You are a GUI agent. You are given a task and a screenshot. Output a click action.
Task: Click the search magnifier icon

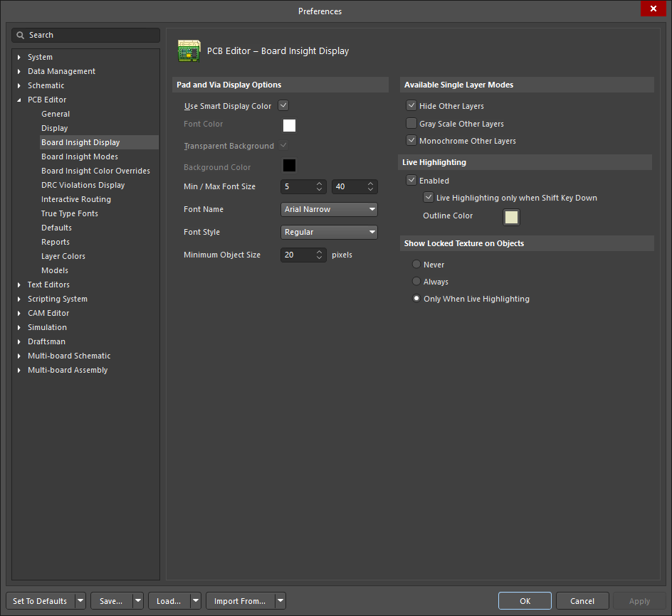tap(20, 35)
